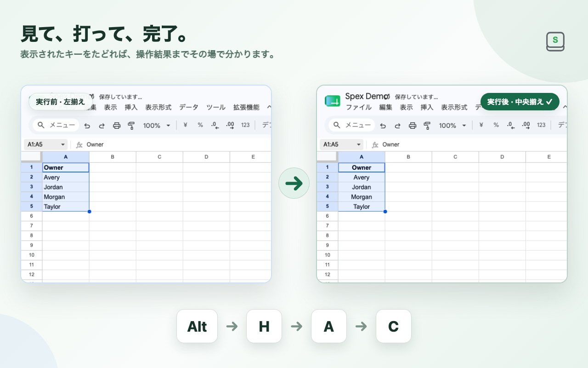Decrease decimal places in right spreadsheet
The width and height of the screenshot is (588, 368).
point(511,125)
